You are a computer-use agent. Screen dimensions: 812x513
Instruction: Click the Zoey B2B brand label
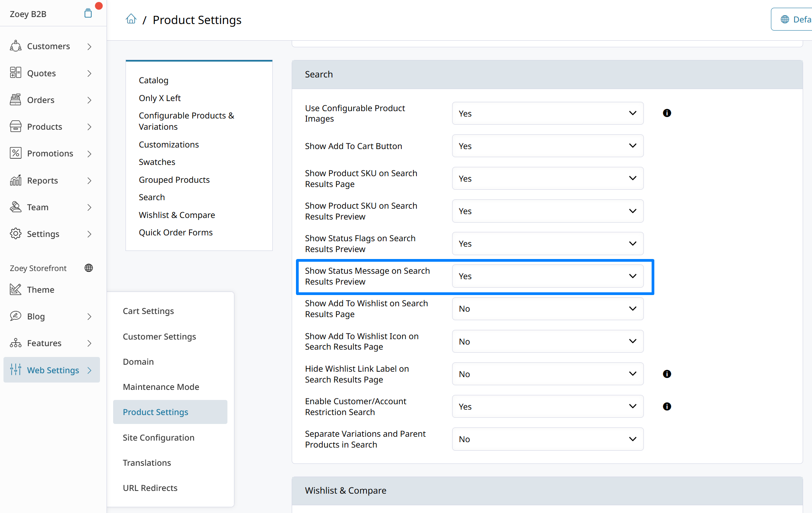coord(28,14)
